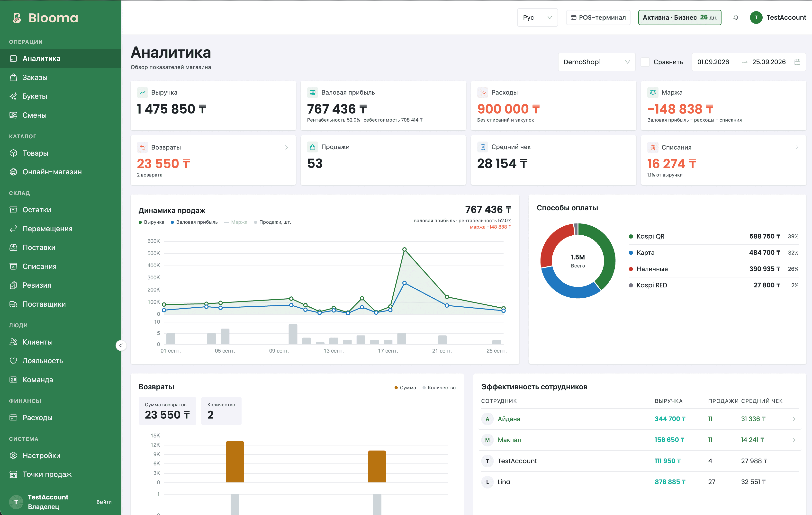This screenshot has width=812, height=515.
Task: Open Смены in sidebar
Action: click(60, 115)
